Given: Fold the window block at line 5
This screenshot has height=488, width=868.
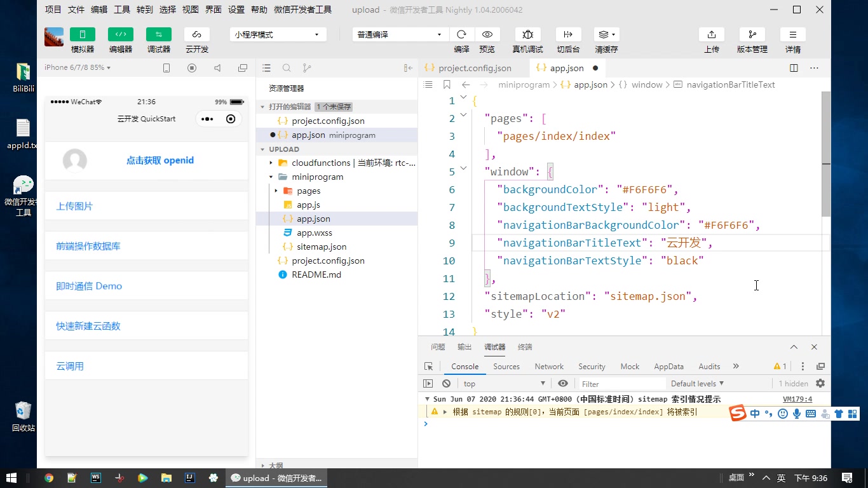Looking at the screenshot, I should (x=464, y=168).
